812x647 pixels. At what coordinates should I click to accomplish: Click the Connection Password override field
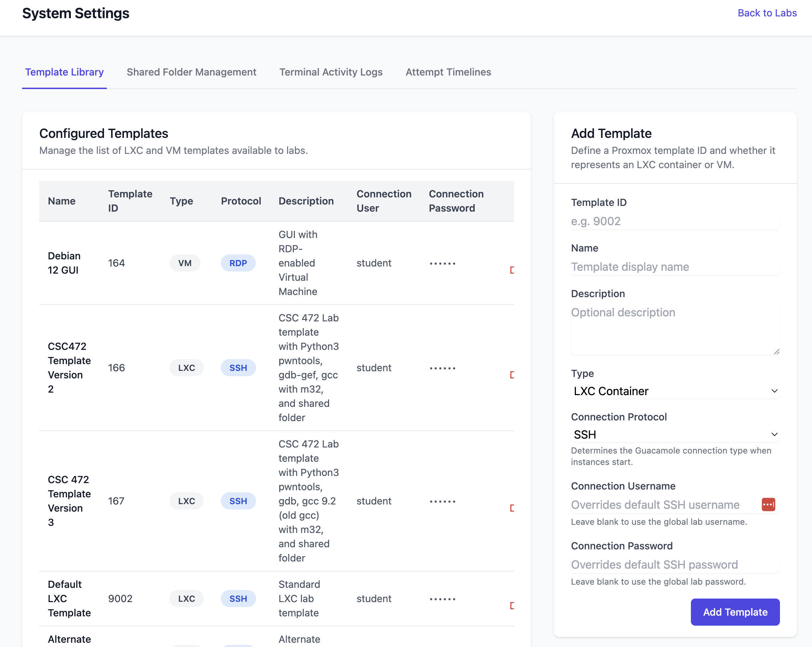(675, 564)
